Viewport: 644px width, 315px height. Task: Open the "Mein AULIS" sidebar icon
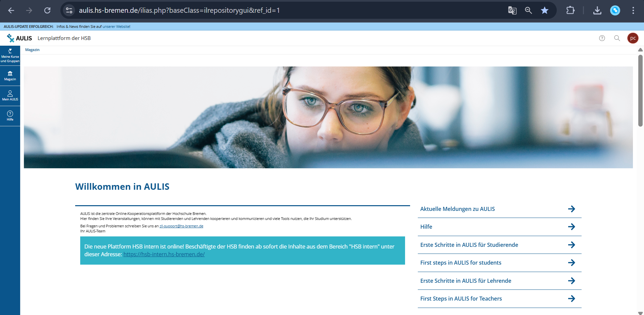pyautogui.click(x=10, y=96)
